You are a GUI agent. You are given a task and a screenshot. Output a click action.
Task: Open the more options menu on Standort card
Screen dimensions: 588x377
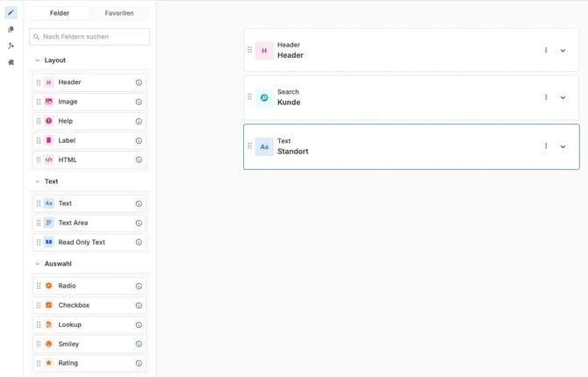(x=546, y=146)
